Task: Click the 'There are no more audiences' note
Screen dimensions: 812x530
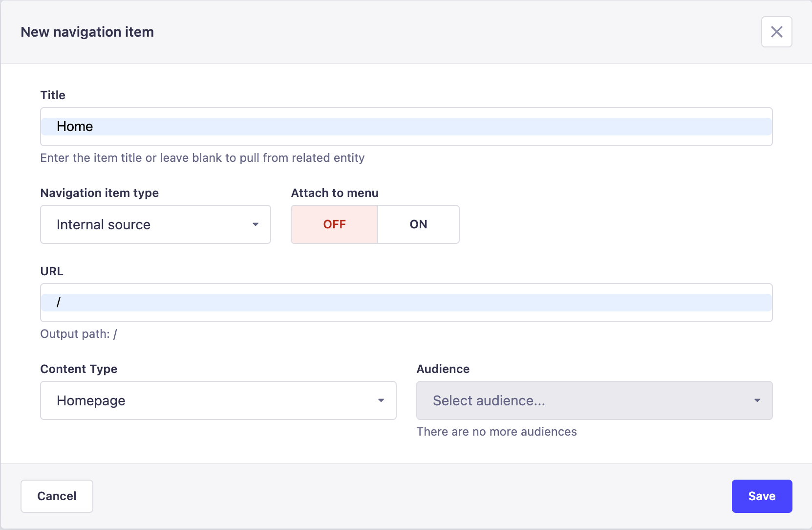Action: (x=496, y=432)
